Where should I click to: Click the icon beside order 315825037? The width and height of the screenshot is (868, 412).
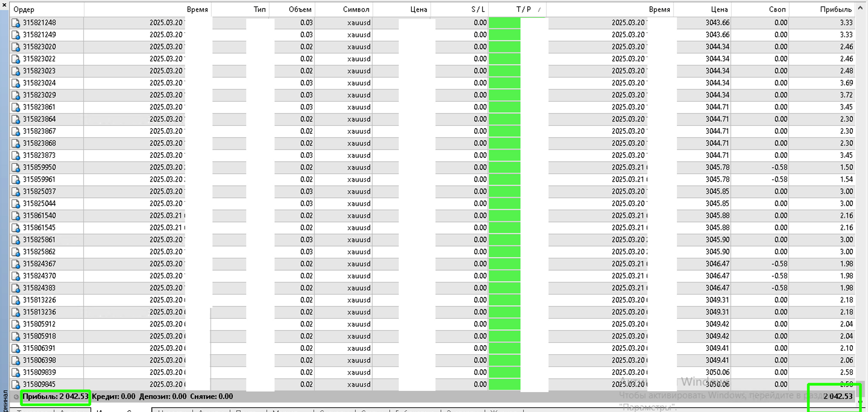click(15, 192)
